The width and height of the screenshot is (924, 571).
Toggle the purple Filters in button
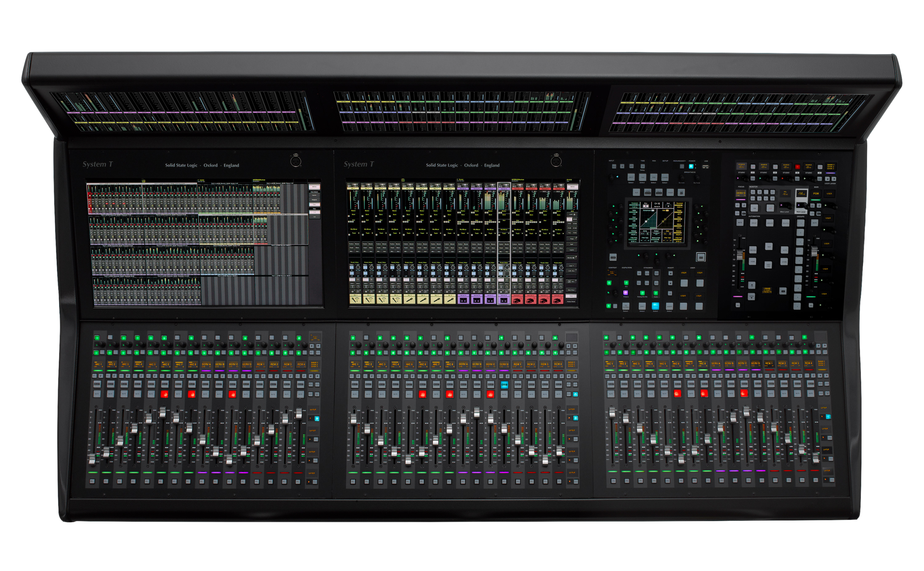tap(626, 293)
